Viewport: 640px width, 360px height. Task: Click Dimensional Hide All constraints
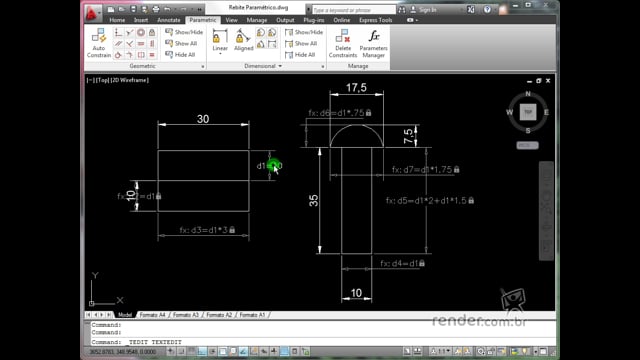pos(300,55)
